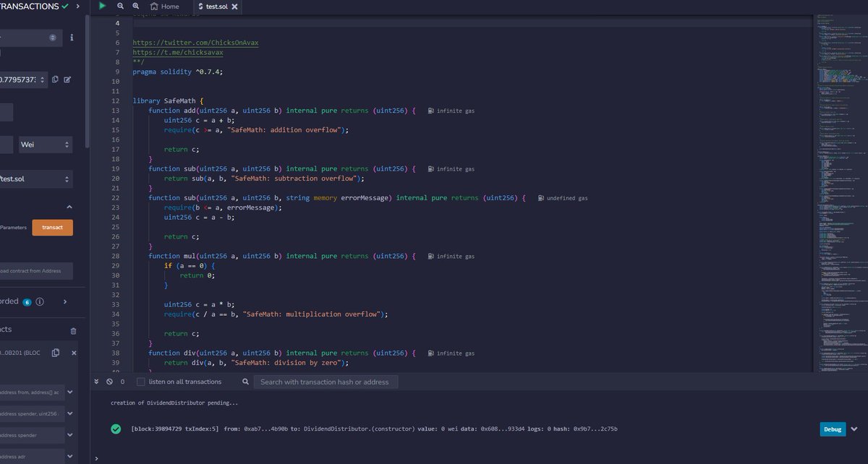This screenshot has width=868, height=464.
Task: Open the environment selector dropdown
Action: point(31,38)
